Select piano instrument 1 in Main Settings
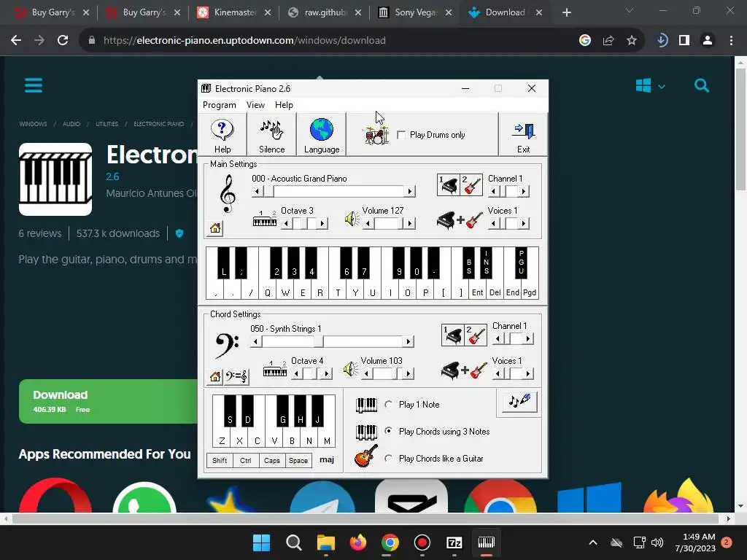 click(449, 184)
